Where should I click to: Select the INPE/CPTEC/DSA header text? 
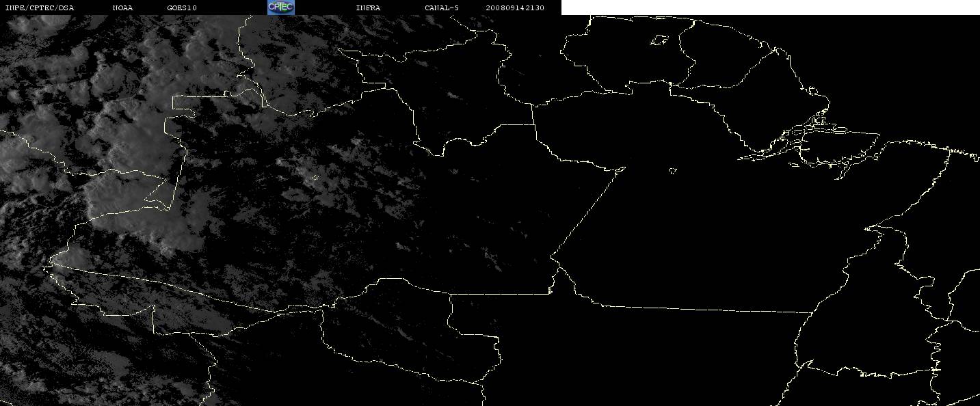(x=39, y=8)
